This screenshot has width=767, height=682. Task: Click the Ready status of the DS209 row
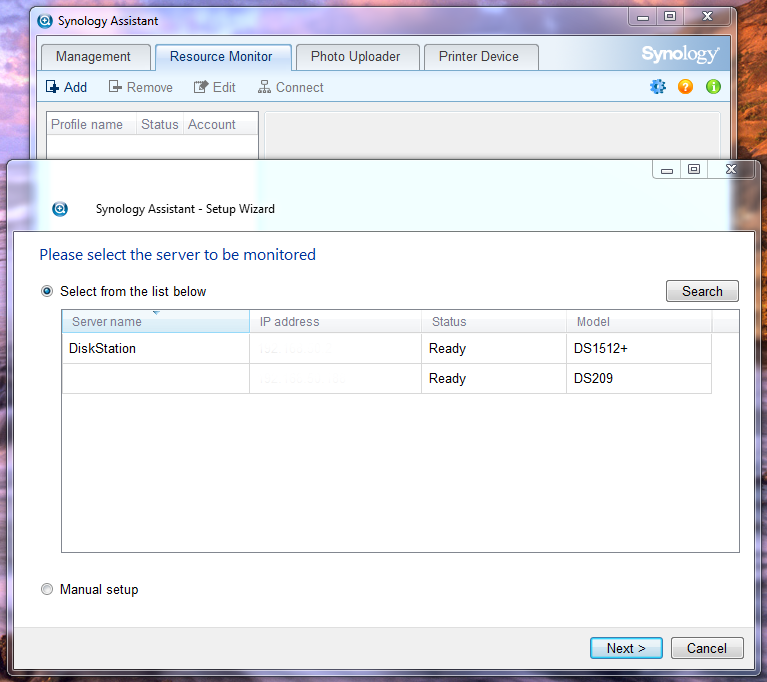coord(494,378)
